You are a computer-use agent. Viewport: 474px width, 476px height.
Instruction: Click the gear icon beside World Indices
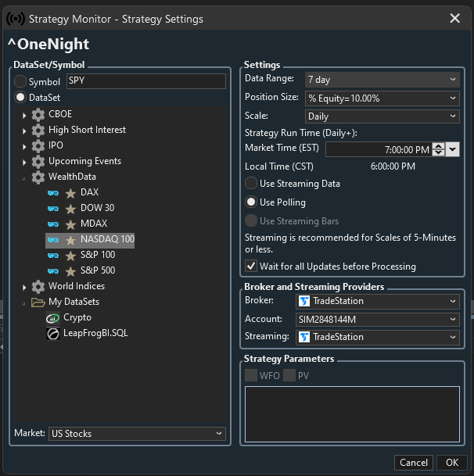coord(38,287)
